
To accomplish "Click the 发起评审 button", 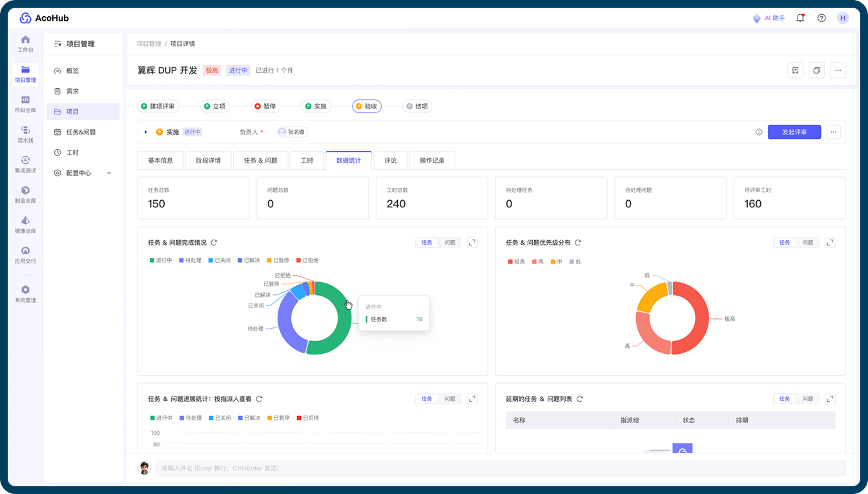I will [794, 132].
